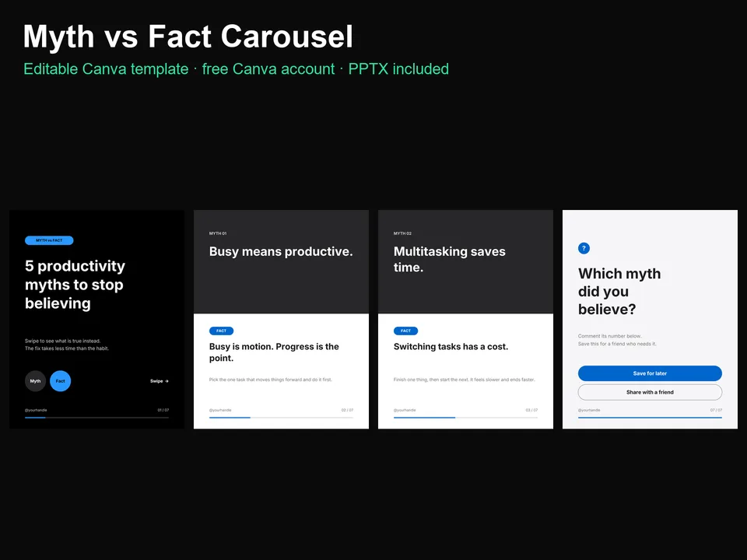
Task: Click the '07 / 07' page counter
Action: (x=716, y=410)
